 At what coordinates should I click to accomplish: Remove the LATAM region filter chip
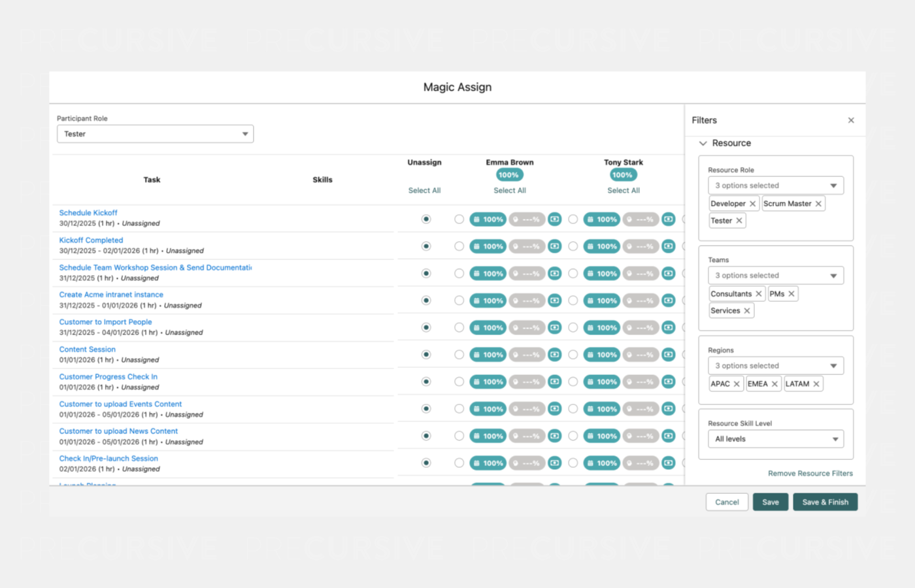coord(816,384)
